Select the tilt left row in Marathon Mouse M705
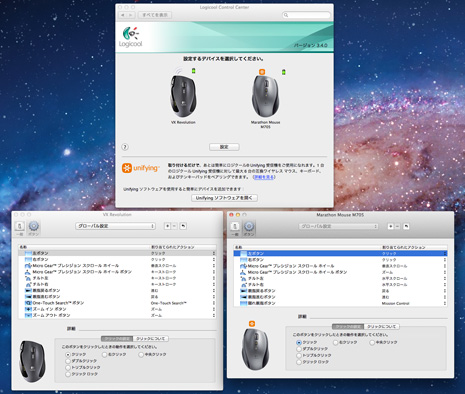Viewport: 465px width, 394px height. 340,278
